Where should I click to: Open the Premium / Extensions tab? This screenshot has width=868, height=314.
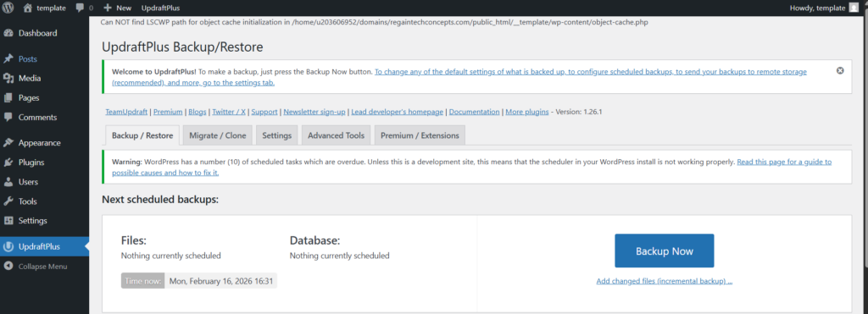pyautogui.click(x=420, y=135)
